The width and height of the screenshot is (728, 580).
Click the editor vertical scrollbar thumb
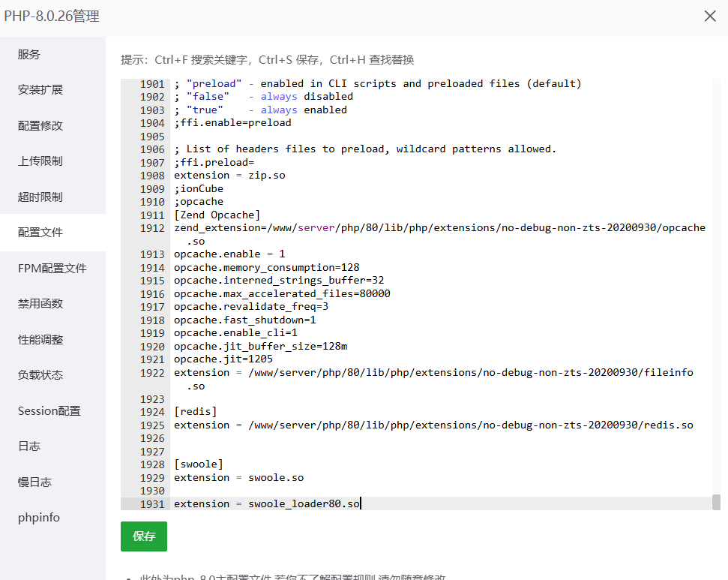(717, 502)
